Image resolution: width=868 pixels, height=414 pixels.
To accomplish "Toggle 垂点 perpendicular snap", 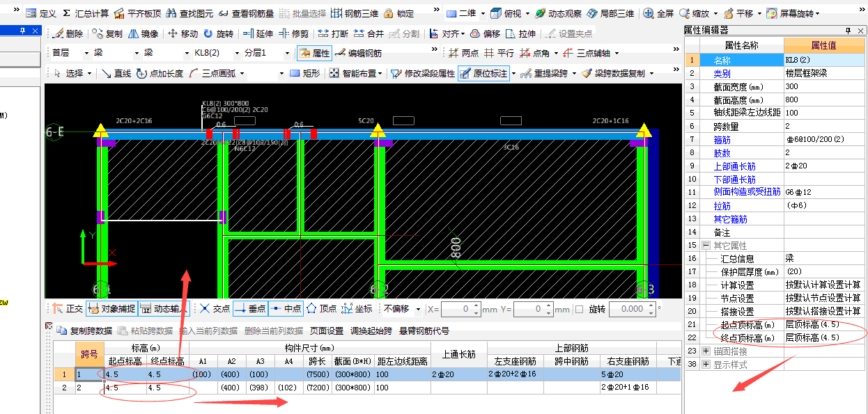I will pyautogui.click(x=249, y=308).
